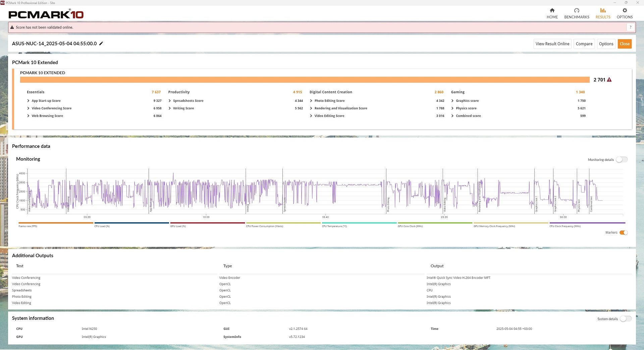Click View Result Online button
Image resolution: width=644 pixels, height=350 pixels.
[x=552, y=44]
